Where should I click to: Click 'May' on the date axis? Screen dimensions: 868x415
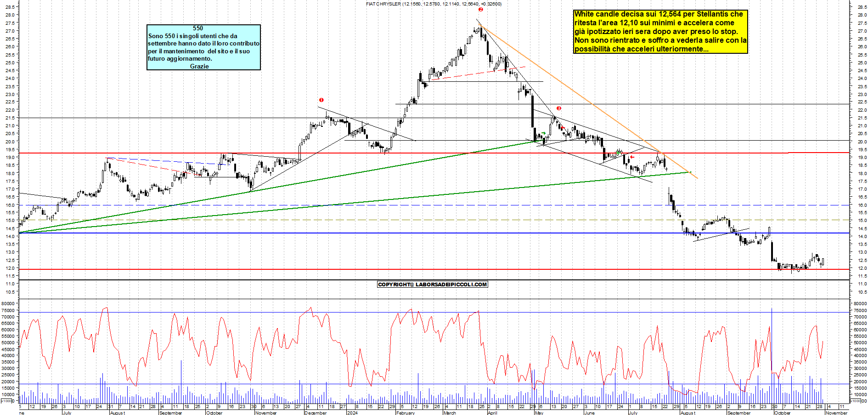(x=539, y=413)
